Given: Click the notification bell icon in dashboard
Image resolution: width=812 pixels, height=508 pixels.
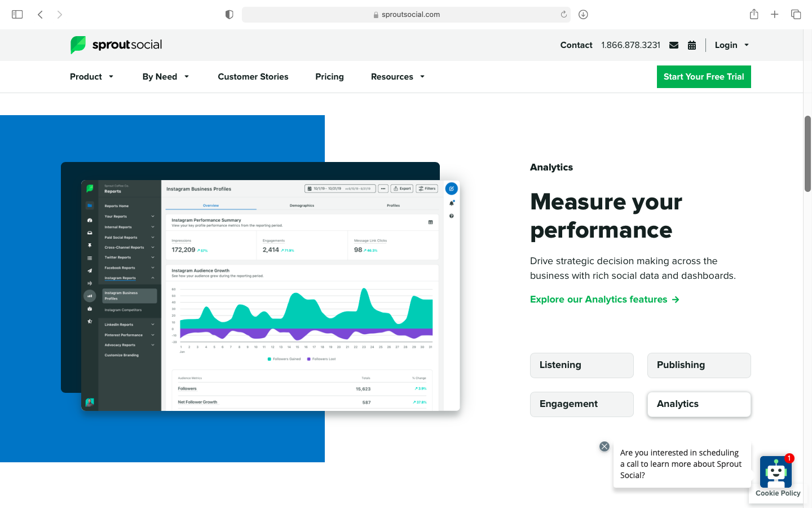Looking at the screenshot, I should click(451, 203).
